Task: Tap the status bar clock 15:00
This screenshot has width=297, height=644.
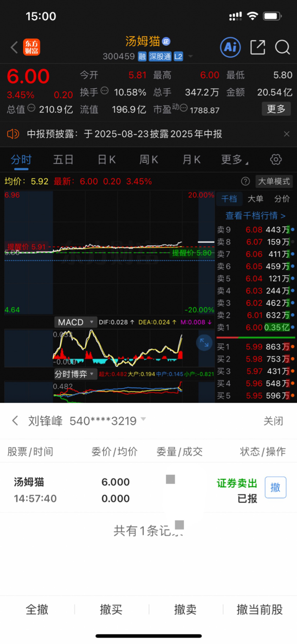Action: [x=41, y=16]
